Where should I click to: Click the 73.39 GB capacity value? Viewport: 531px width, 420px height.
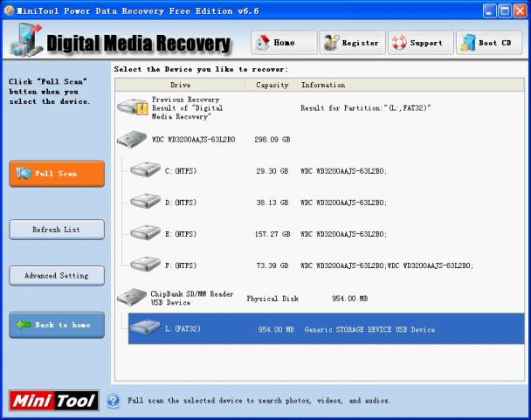[272, 265]
